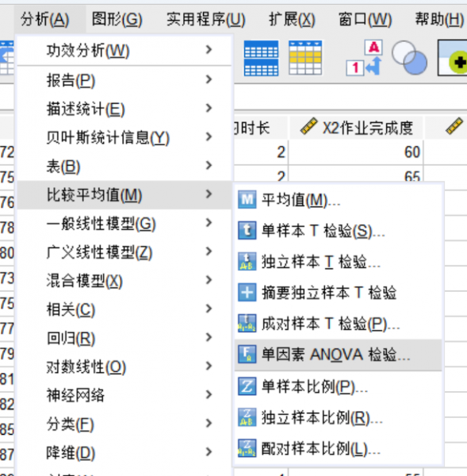Select 广义线性模型(Z) menu entry
The width and height of the screenshot is (467, 476).
124,252
